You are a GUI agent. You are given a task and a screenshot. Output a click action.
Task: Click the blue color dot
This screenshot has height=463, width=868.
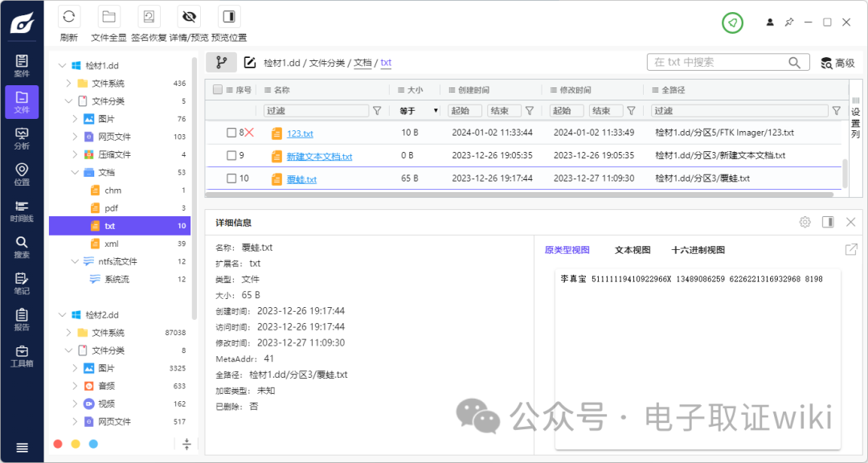pos(93,445)
